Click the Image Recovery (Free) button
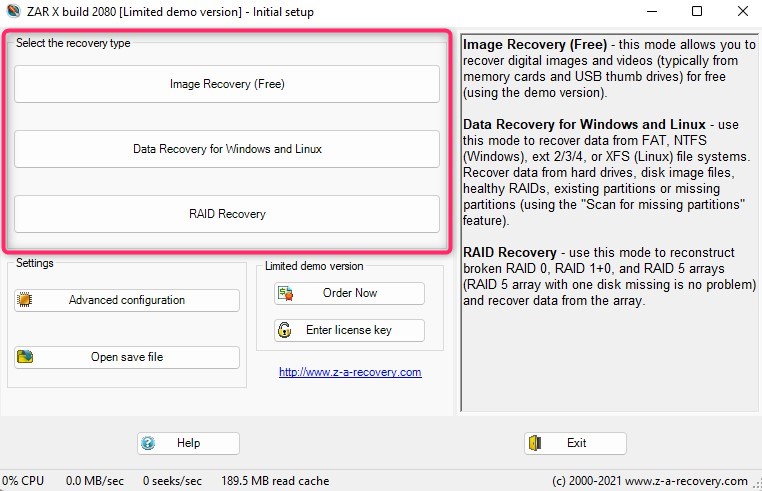The image size is (762, 491). 227,84
